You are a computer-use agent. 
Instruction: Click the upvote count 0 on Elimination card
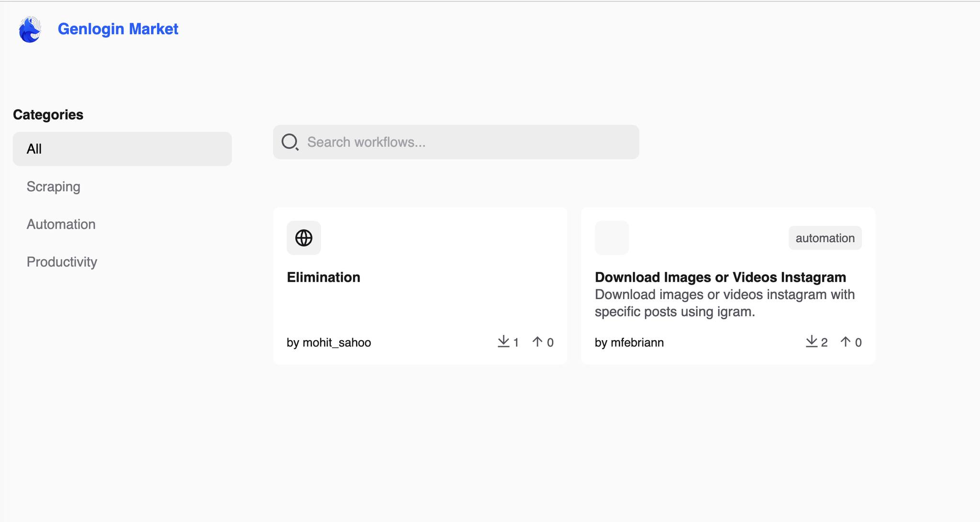550,343
